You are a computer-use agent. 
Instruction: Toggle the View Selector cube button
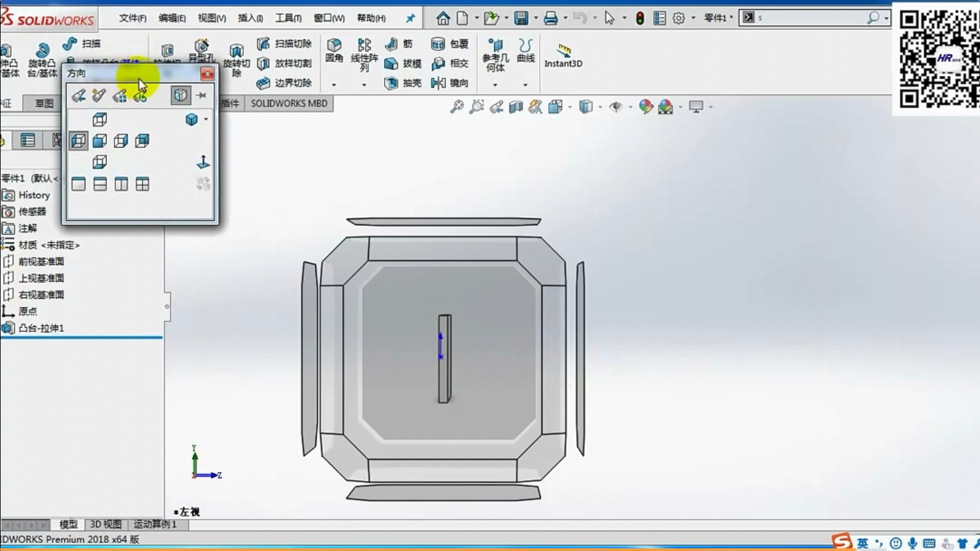[181, 95]
